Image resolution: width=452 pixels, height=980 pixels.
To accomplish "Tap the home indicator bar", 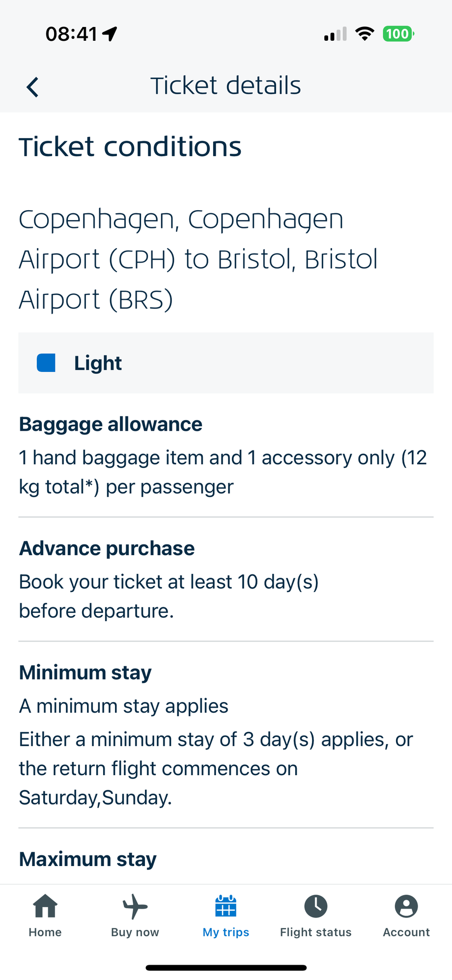I will tap(226, 968).
